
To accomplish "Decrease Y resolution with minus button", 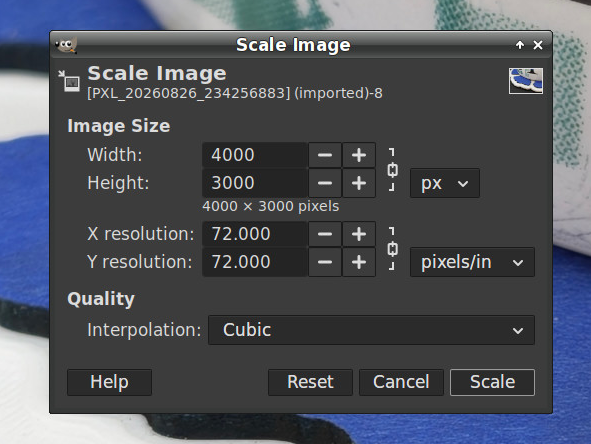I will click(x=325, y=262).
